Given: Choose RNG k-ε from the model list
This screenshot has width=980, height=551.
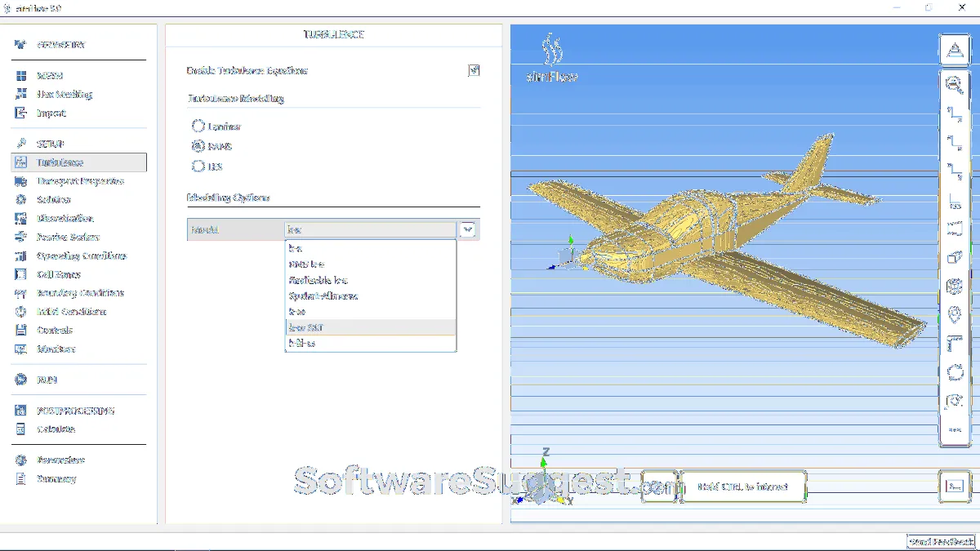Looking at the screenshot, I should pyautogui.click(x=371, y=264).
